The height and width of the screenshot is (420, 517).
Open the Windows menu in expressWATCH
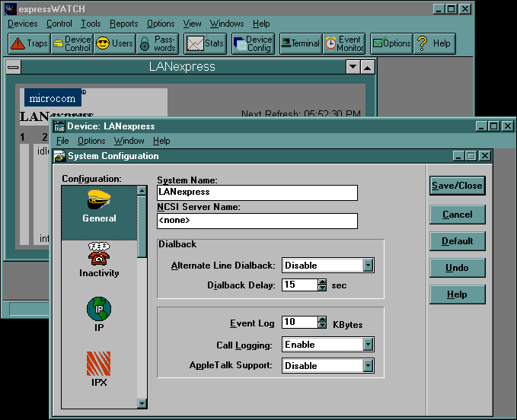click(227, 24)
